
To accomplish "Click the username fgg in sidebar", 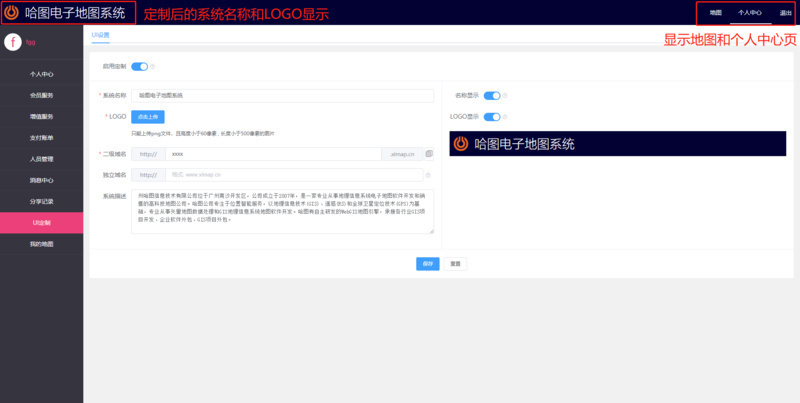I will (x=31, y=42).
